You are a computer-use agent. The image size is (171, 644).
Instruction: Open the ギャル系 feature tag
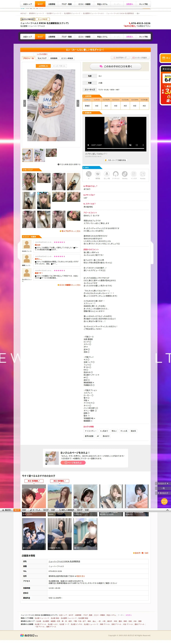[x=124, y=431]
